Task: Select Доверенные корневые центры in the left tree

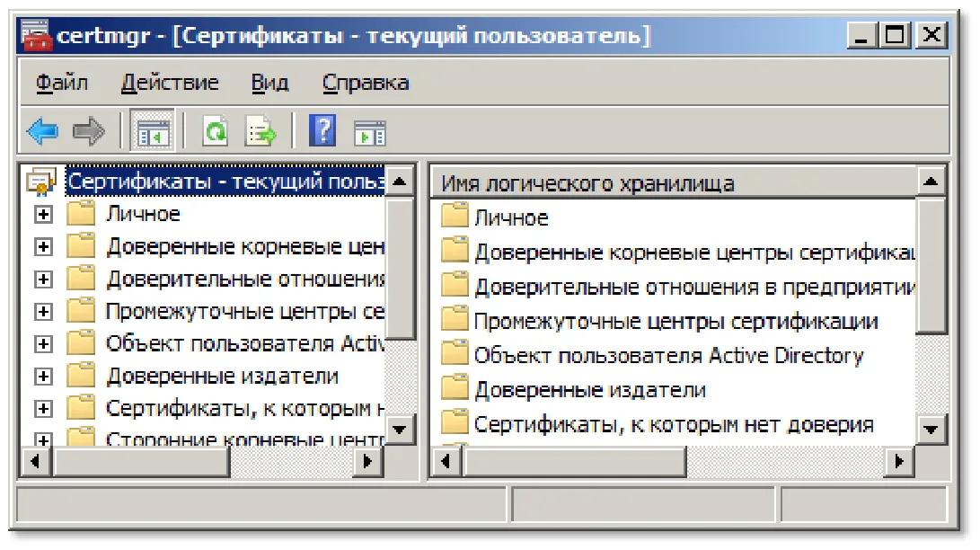Action: (x=245, y=246)
